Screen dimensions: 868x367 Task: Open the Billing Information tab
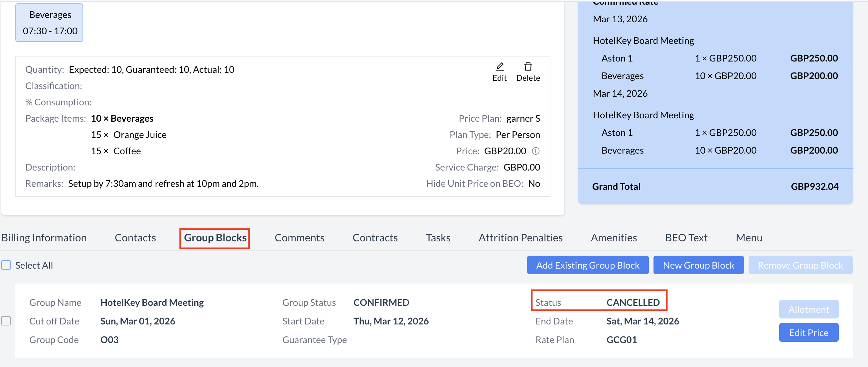coord(44,238)
